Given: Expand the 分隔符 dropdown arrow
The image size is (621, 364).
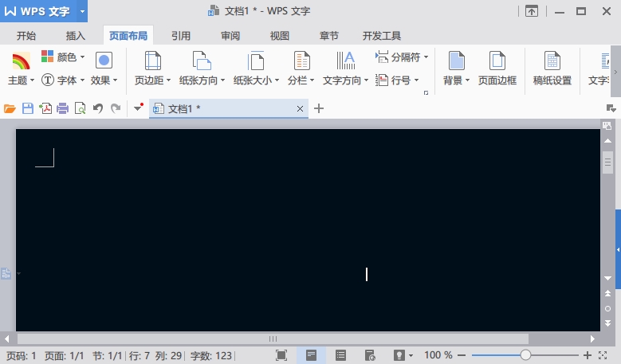Looking at the screenshot, I should pyautogui.click(x=426, y=57).
